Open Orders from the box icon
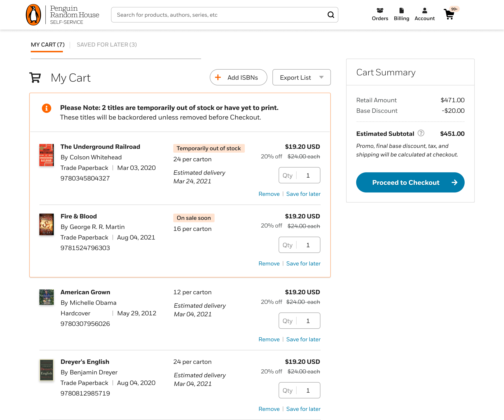This screenshot has width=504, height=420. point(380,11)
